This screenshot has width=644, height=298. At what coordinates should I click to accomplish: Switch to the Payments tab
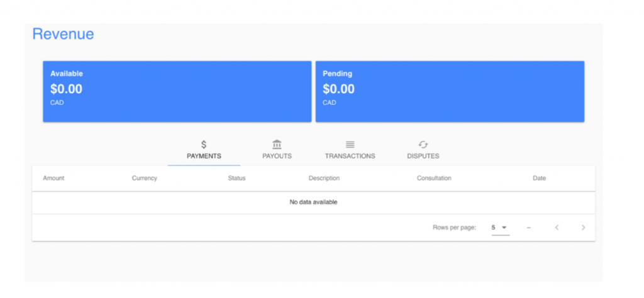[204, 150]
